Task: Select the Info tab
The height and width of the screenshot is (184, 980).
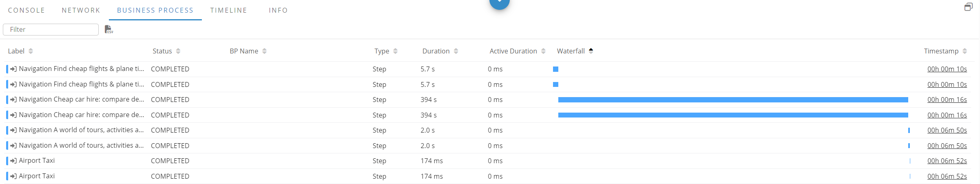Action: pyautogui.click(x=278, y=10)
